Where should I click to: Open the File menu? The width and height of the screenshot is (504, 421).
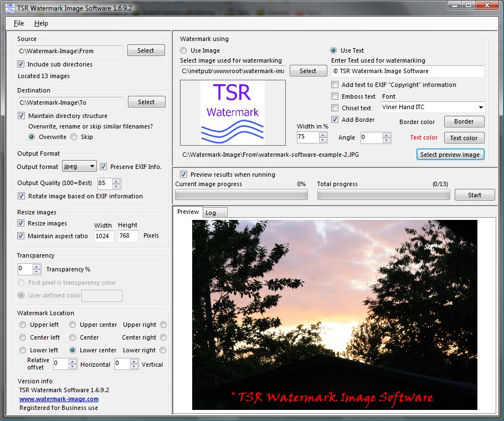point(19,23)
